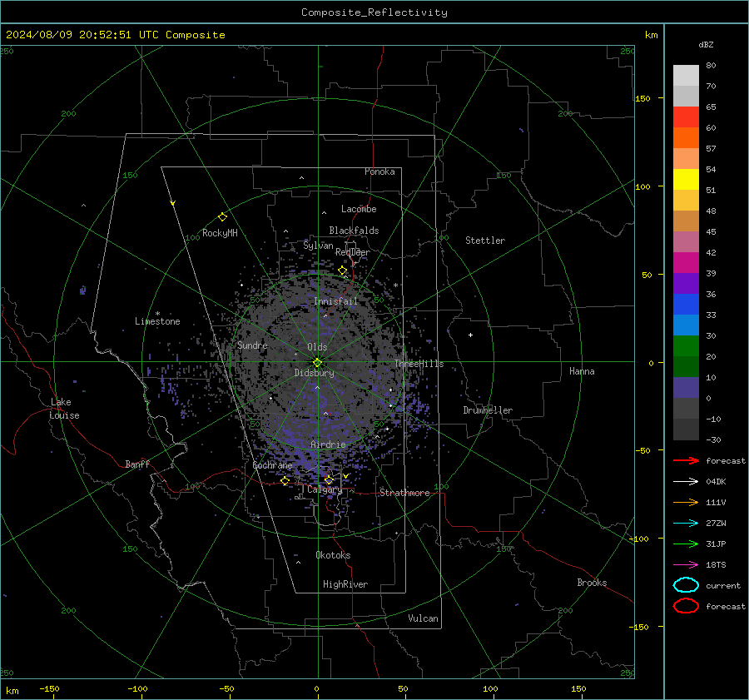Pick the orange 60 dBZ swatch
Viewport: 749px width, 700px height.
pyautogui.click(x=686, y=137)
